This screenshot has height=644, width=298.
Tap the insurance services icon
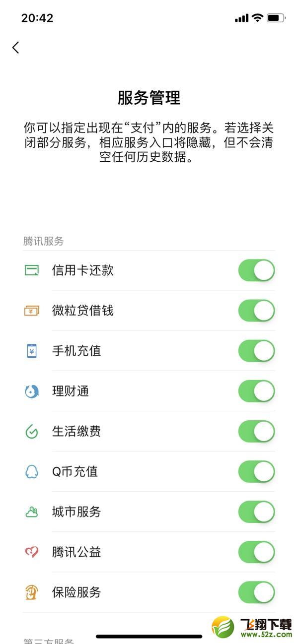click(32, 592)
